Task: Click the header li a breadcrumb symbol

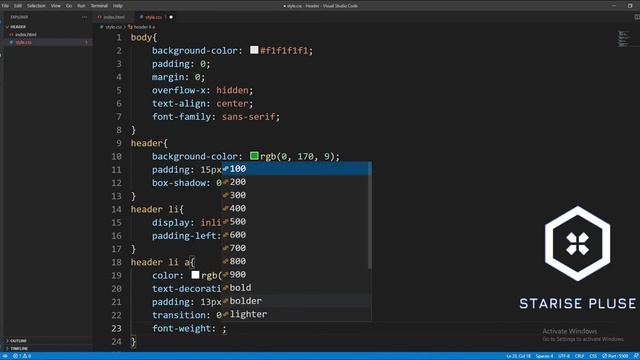Action: (x=144, y=27)
